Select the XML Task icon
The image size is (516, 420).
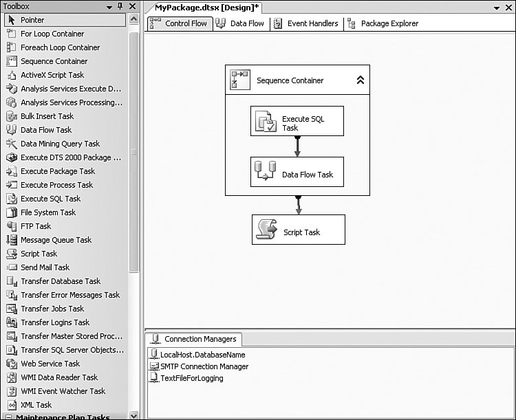(x=11, y=405)
